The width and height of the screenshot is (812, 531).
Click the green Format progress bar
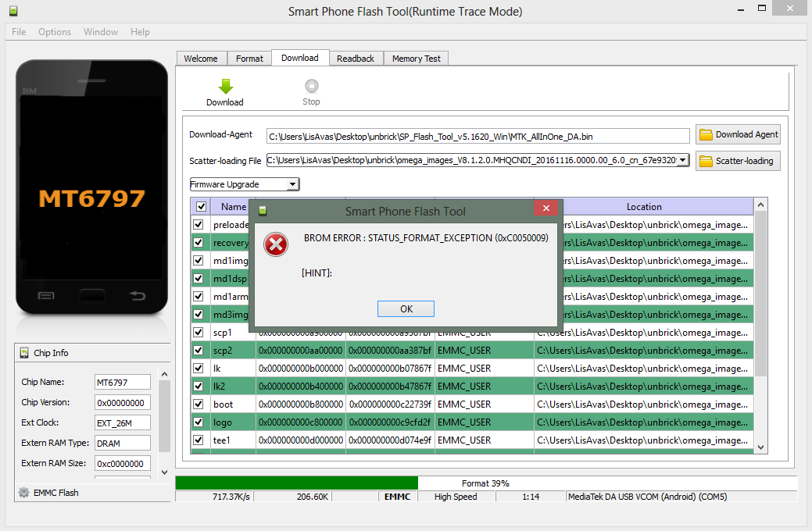pos(297,483)
